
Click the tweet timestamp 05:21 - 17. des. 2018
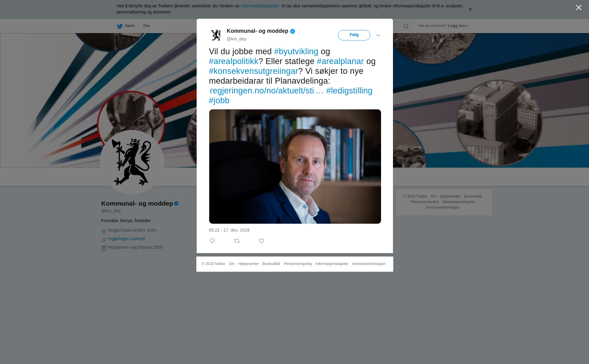(x=229, y=230)
